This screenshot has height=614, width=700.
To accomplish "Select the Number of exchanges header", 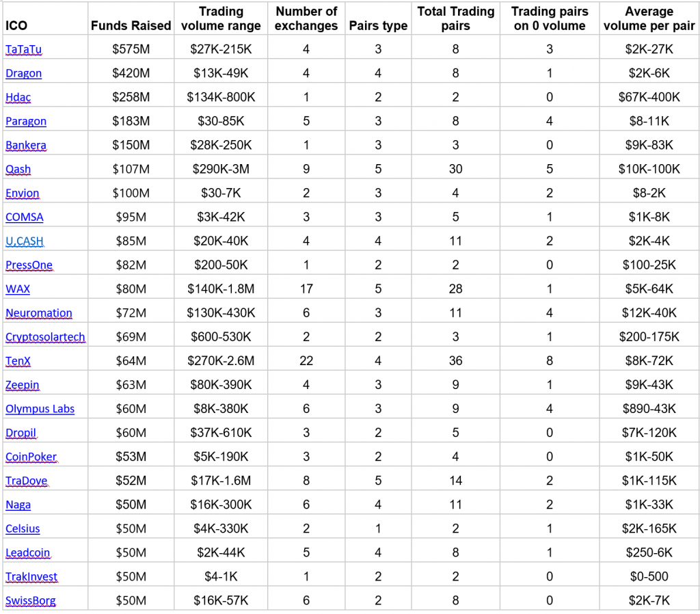I will point(306,18).
